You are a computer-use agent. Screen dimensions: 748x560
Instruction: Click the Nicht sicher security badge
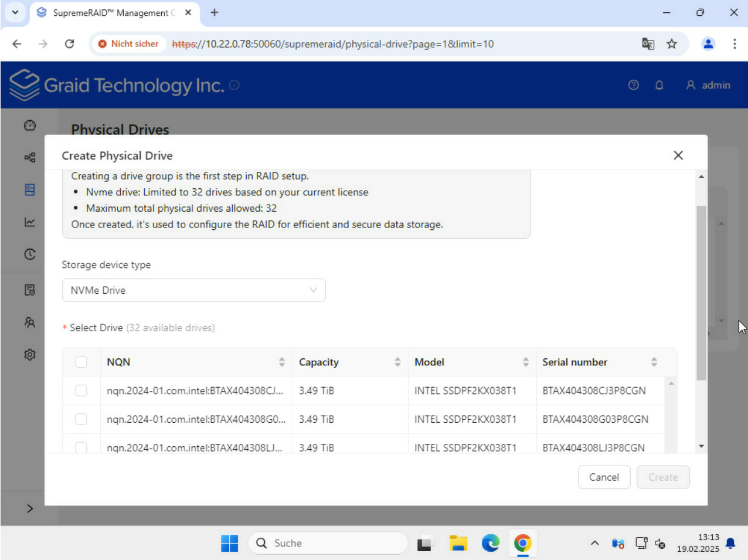coord(128,44)
